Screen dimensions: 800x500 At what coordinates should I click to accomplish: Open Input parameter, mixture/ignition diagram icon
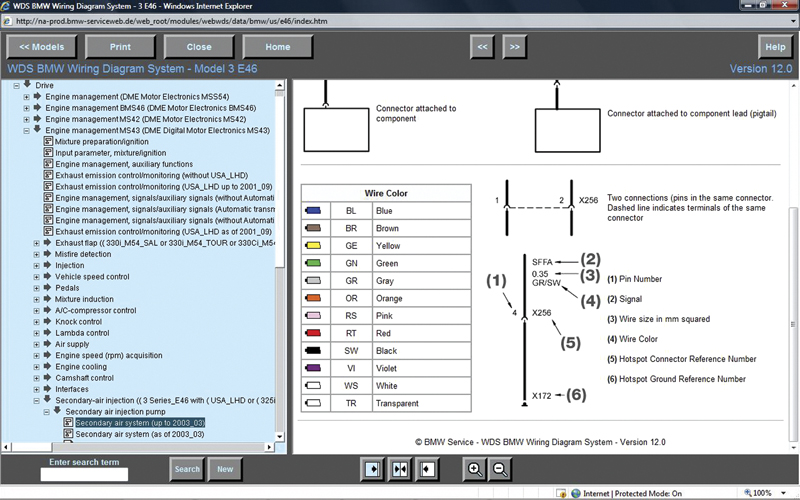pyautogui.click(x=48, y=153)
